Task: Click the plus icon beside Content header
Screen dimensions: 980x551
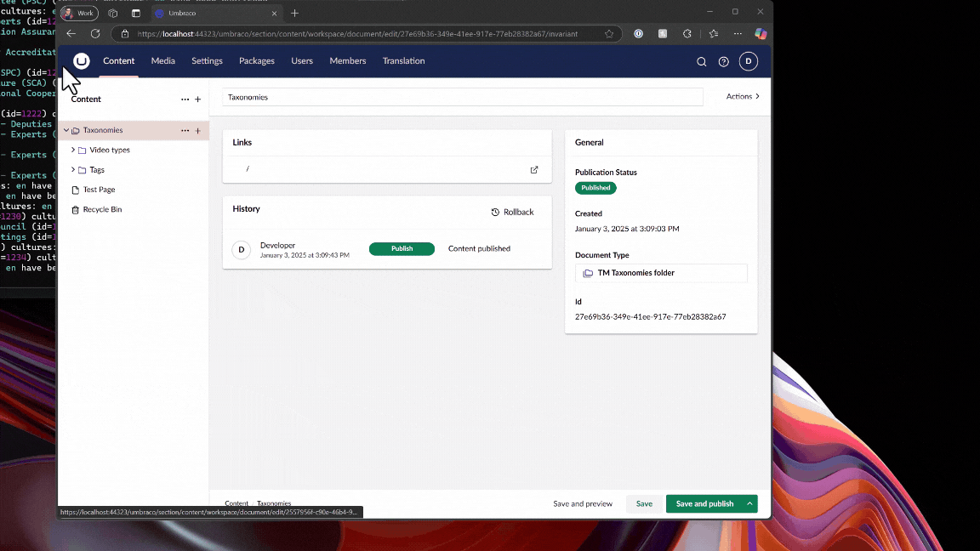Action: tap(198, 99)
